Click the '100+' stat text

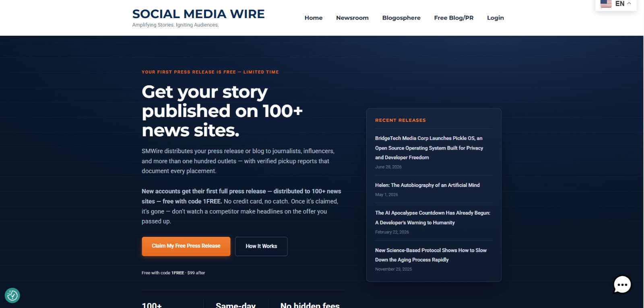point(152,305)
